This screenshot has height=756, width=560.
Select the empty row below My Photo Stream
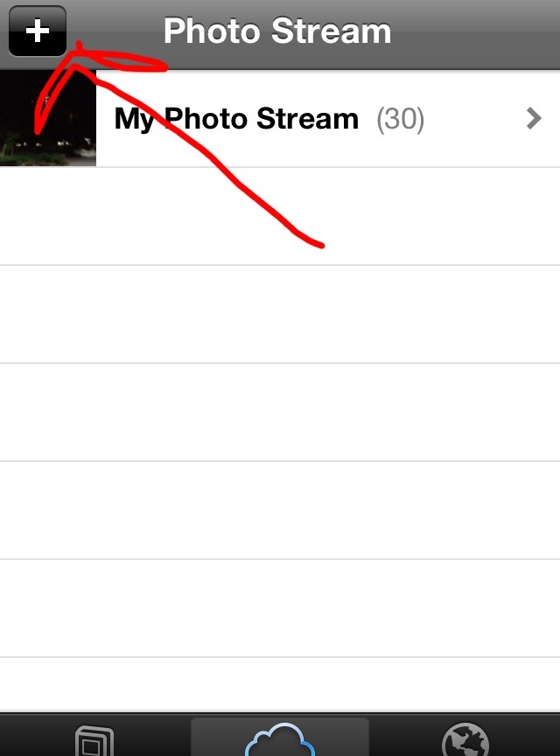[x=280, y=216]
